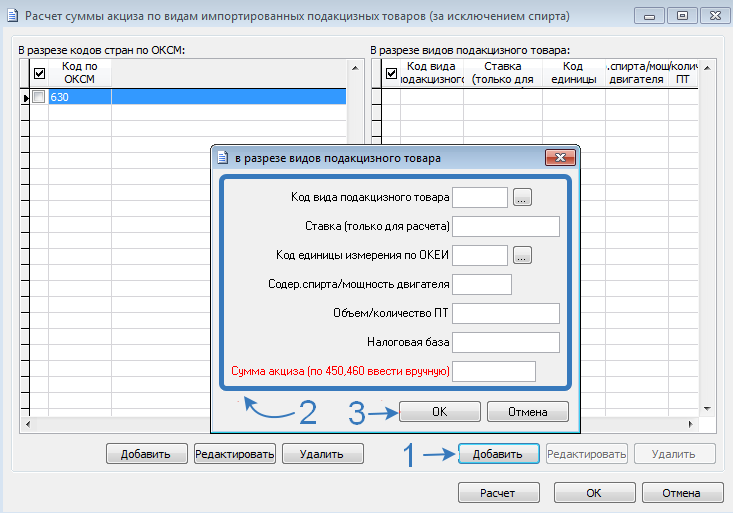Click Удалить under the ОКСМ countries table

point(323,454)
